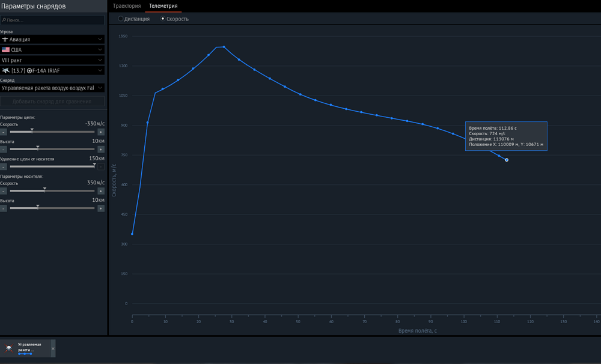Decrease Удаление цели от носителя with minus
Image resolution: width=601 pixels, height=364 pixels.
coord(4,166)
